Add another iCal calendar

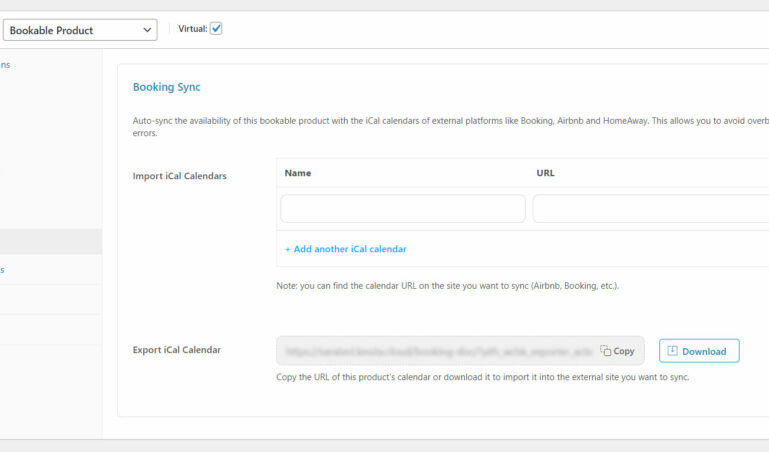(x=346, y=249)
